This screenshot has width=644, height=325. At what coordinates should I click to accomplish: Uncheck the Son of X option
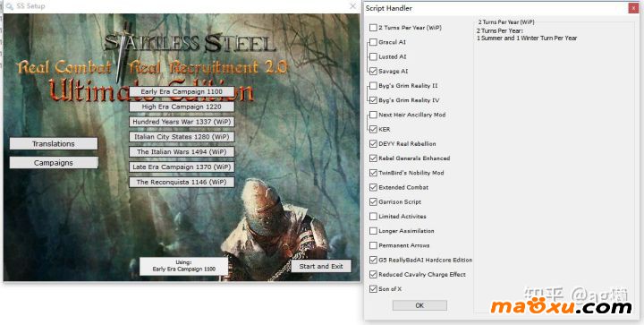click(x=373, y=289)
